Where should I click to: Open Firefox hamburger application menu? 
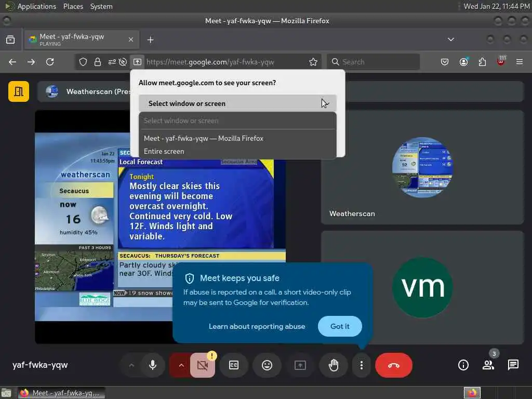[519, 62]
